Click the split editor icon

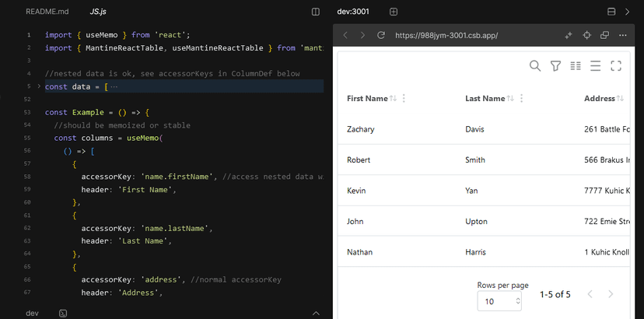point(316,12)
